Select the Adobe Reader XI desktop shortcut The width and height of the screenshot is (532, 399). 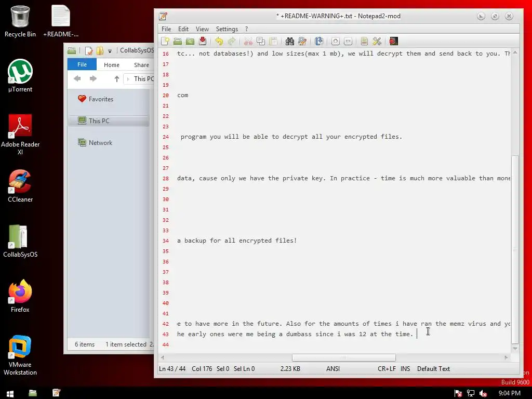pyautogui.click(x=20, y=135)
